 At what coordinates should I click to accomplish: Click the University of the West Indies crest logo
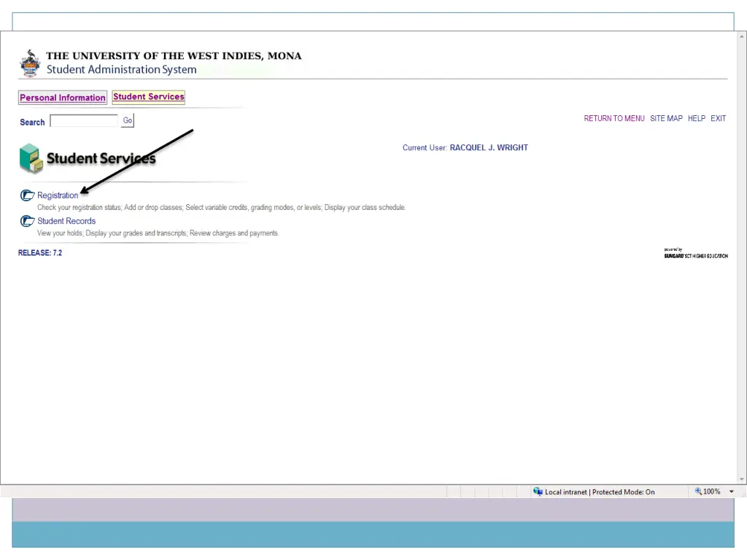30,63
